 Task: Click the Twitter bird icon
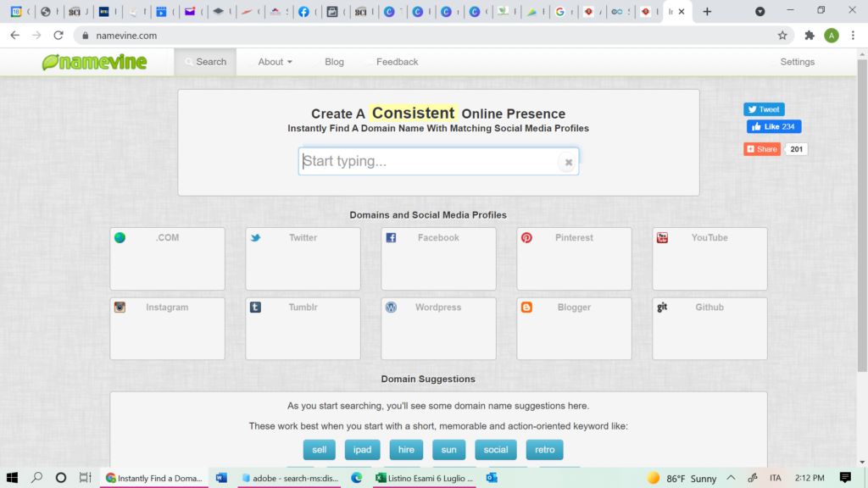point(255,238)
